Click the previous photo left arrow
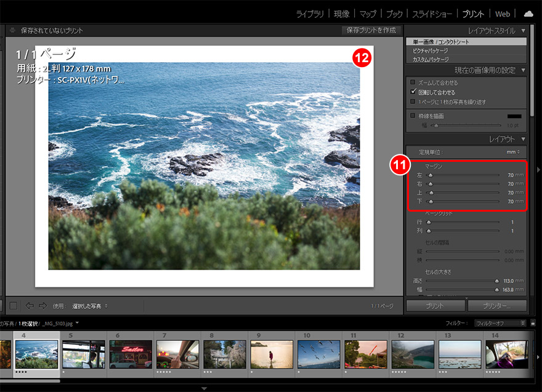 pyautogui.click(x=30, y=305)
